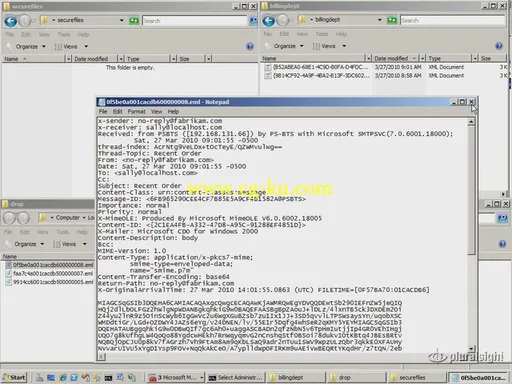Click folder icon in billingdept address bar
Image resolution: width=512 pixels, height=384 pixels.
pos(302,20)
